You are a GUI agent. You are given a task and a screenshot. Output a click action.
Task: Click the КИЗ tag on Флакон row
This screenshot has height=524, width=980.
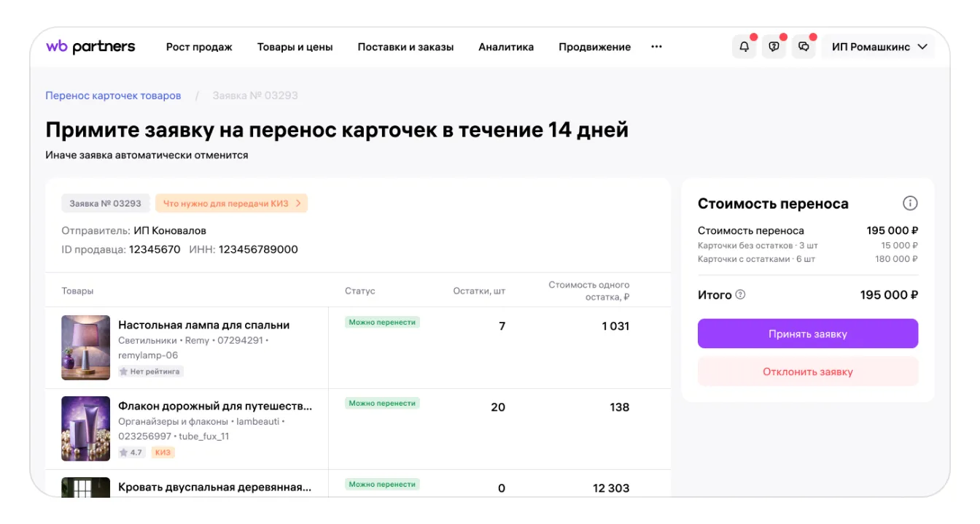coord(163,452)
